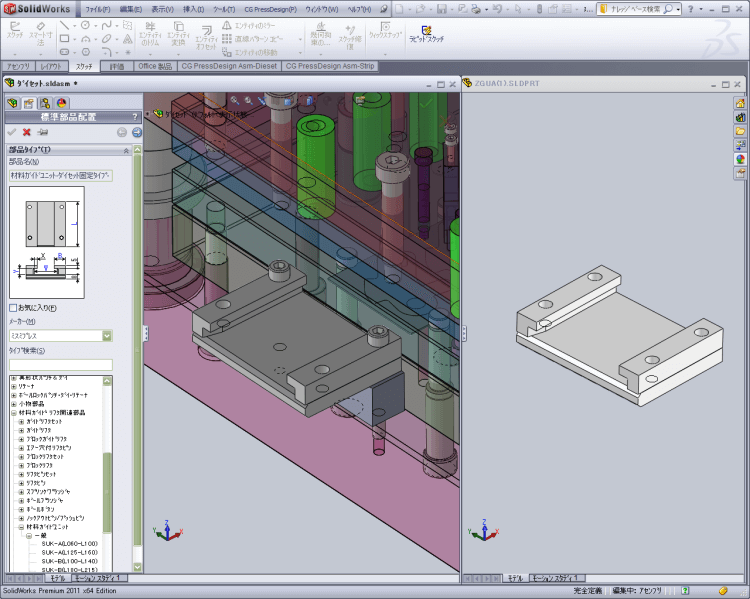Switch to the CG PressDesign Asm-Strip tab
The image size is (750, 599).
point(330,66)
